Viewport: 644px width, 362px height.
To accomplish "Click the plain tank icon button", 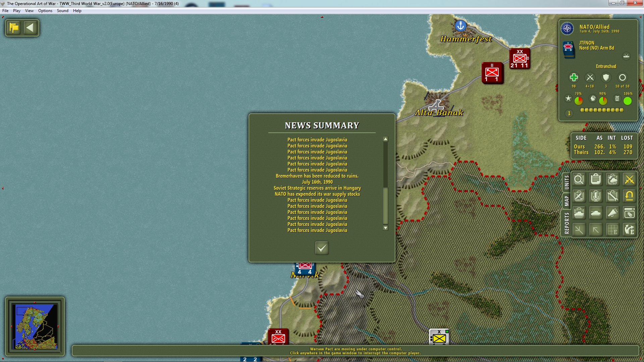I will point(596,213).
